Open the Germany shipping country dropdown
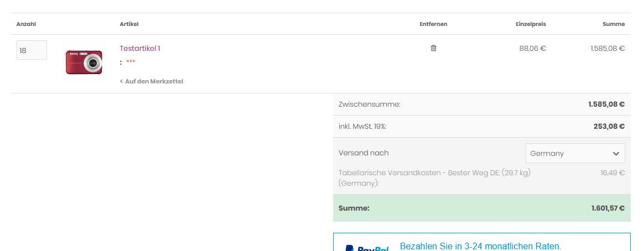 (x=575, y=153)
